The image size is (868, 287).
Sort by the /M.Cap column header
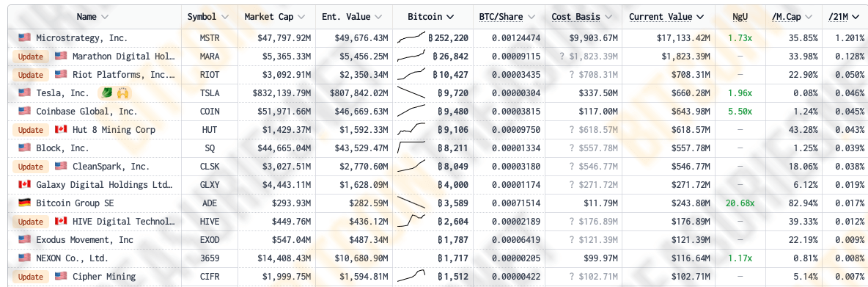(793, 17)
